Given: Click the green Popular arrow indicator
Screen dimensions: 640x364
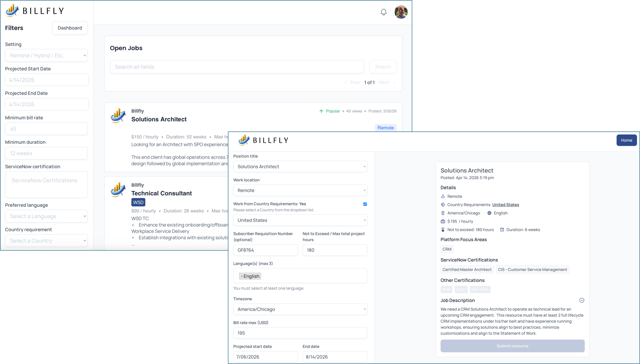Looking at the screenshot, I should pos(321,111).
